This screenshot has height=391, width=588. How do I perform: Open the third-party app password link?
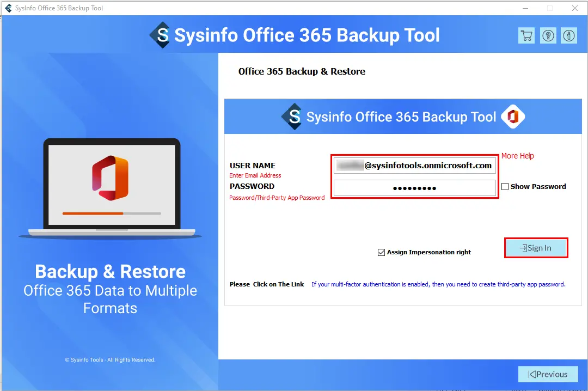click(x=438, y=284)
